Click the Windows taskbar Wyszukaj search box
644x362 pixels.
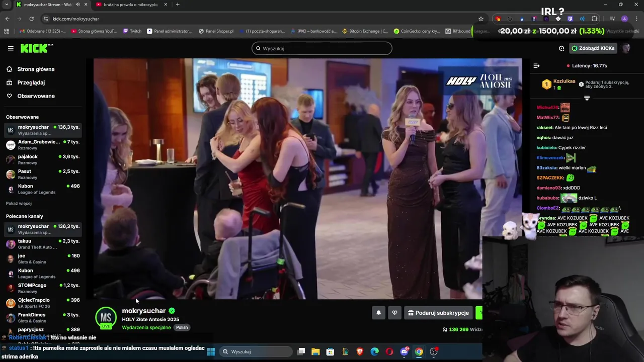(255, 351)
